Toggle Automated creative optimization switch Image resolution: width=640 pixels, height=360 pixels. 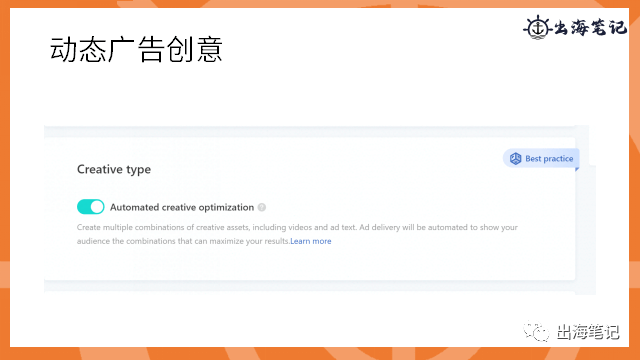tap(91, 207)
